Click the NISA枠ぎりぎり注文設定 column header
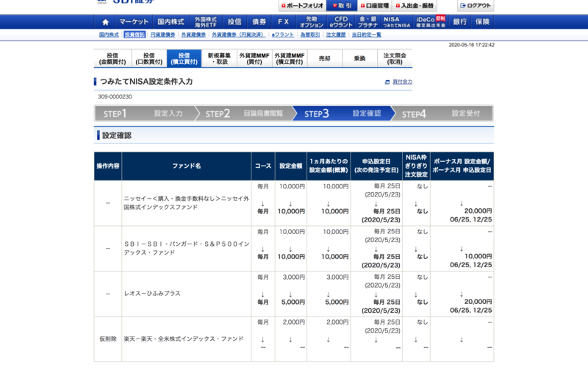The height and width of the screenshot is (368, 588). click(416, 166)
